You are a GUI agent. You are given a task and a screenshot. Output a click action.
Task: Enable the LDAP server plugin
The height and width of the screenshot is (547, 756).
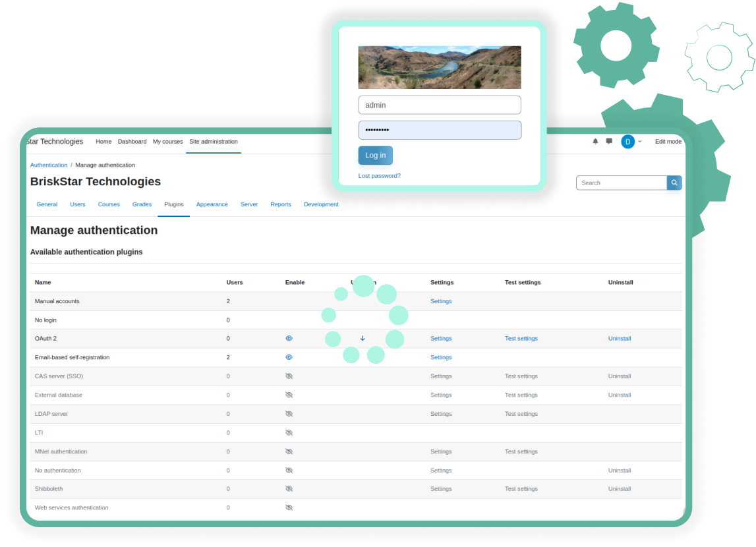(289, 413)
